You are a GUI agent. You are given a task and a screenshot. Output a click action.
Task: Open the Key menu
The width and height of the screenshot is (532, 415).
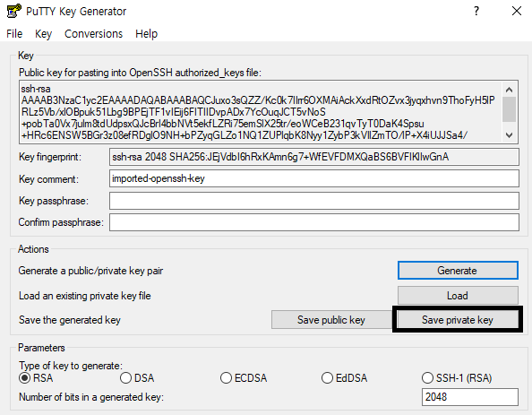pyautogui.click(x=43, y=34)
